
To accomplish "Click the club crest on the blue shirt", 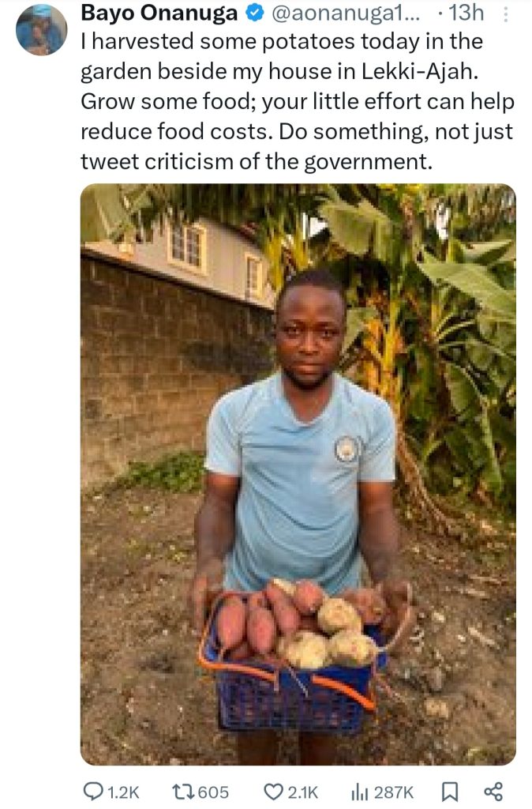I will coord(347,448).
